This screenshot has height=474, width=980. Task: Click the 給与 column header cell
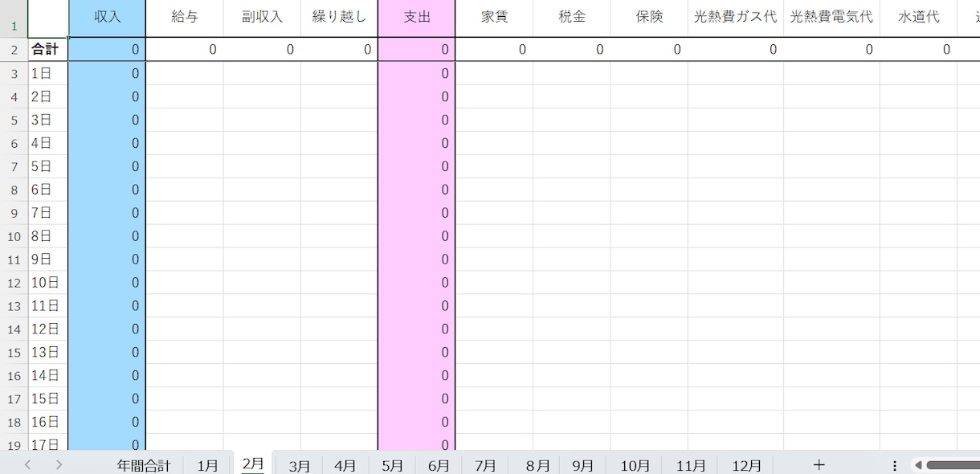tap(185, 18)
